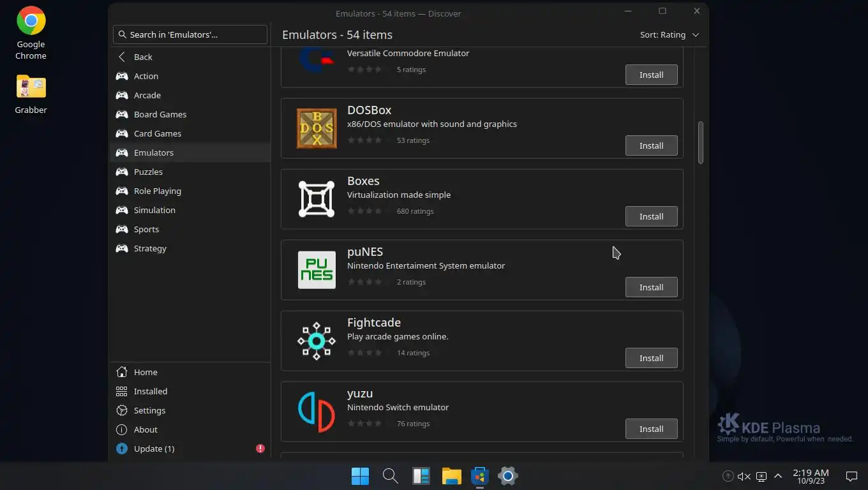Open the Fightcade application icon
Viewport: 868px width, 490px height.
pos(317,341)
